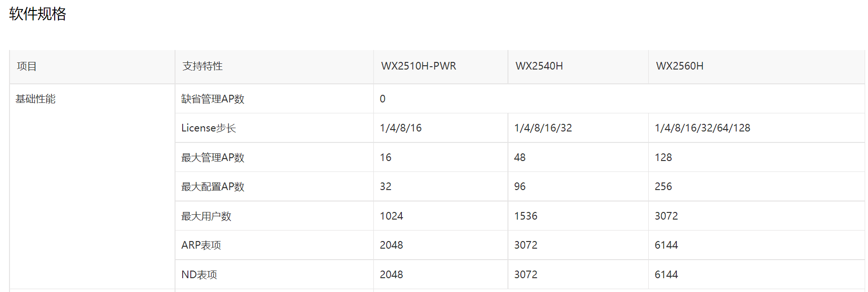Click the 1/4/8/16/32/64/128 license step value

(702, 128)
